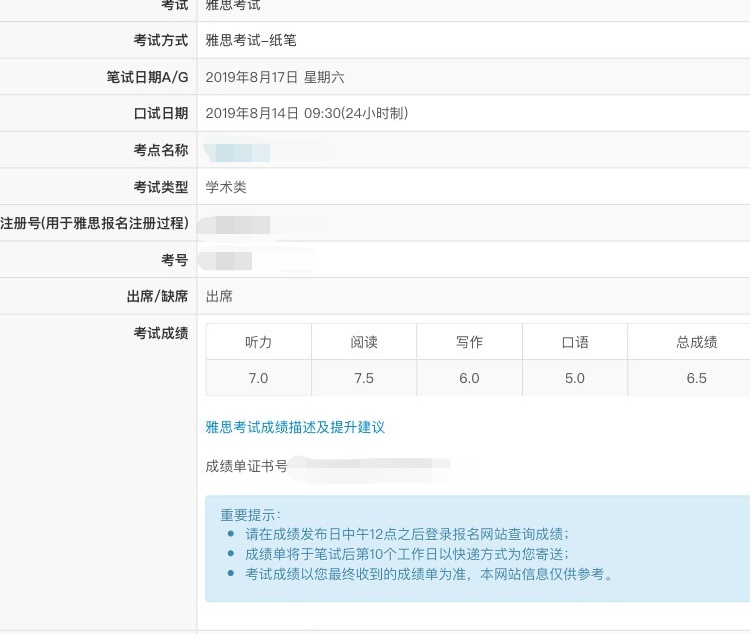
Task: Click the 听力 column header
Action: coord(258,342)
